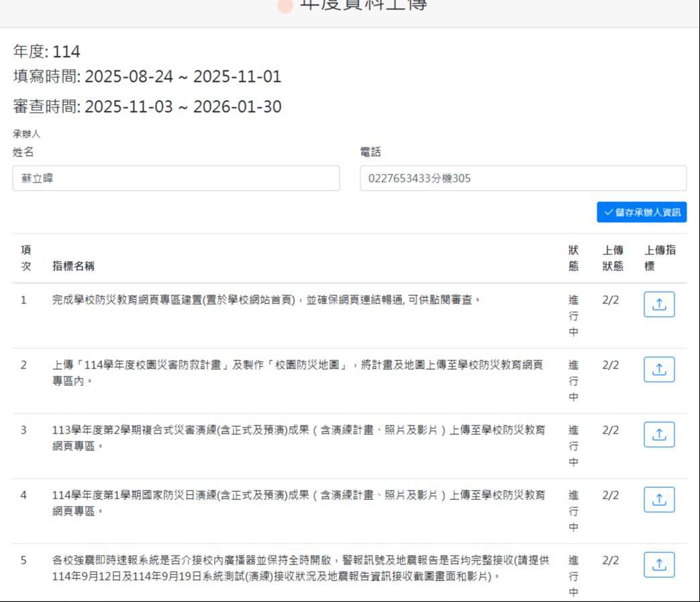Click the 審查時間 date range text
The height and width of the screenshot is (602, 700).
[147, 107]
